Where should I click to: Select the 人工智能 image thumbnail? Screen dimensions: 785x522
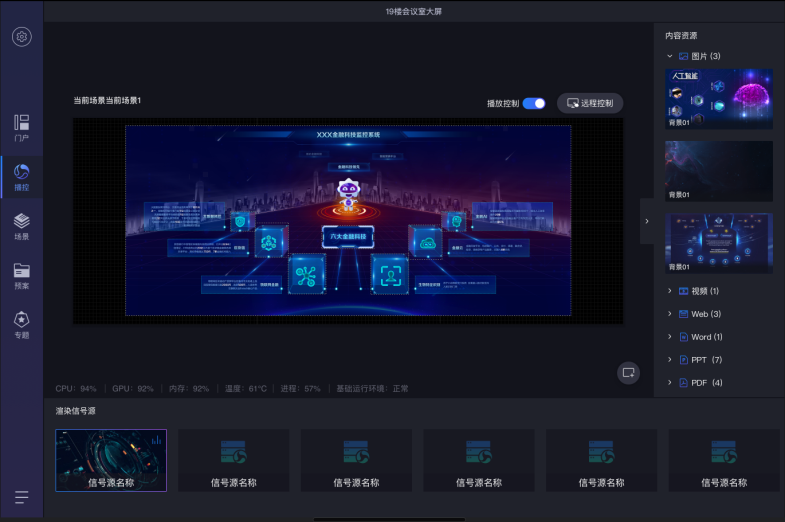click(718, 98)
